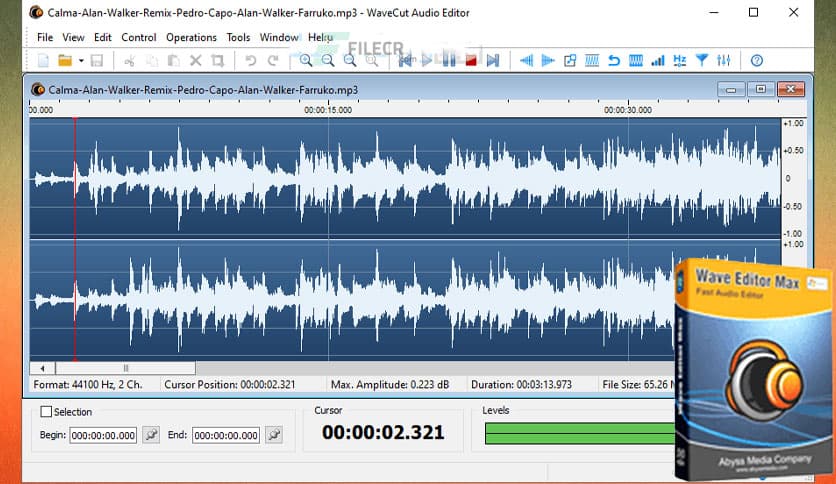Redo the last undone action
Viewport: 836px width, 484px height.
point(273,60)
